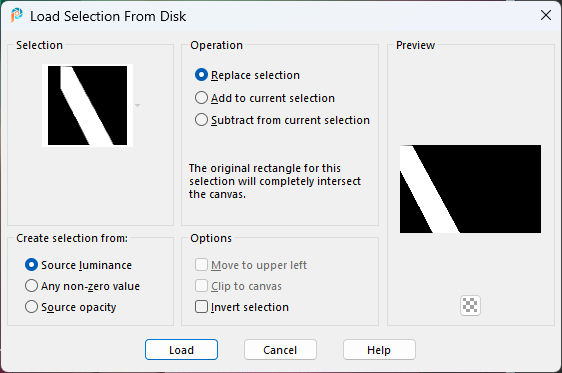The width and height of the screenshot is (562, 373).
Task: Click the selection thumbnail image
Action: click(x=87, y=105)
